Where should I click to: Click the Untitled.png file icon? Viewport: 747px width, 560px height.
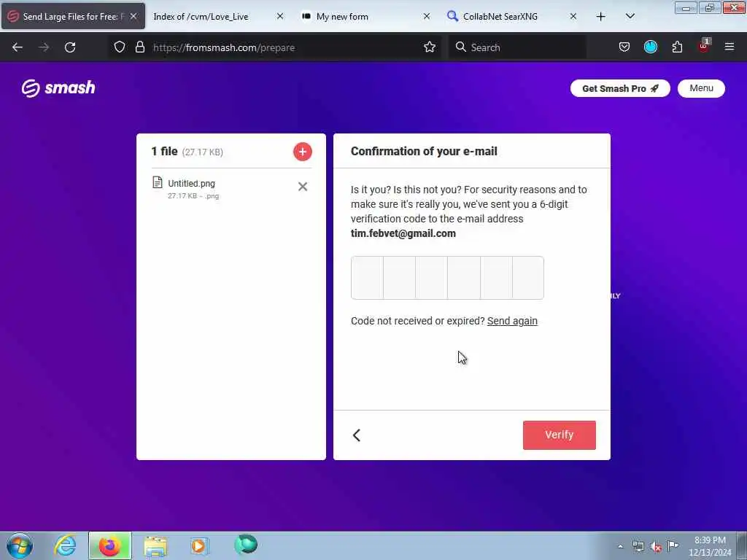pos(158,182)
